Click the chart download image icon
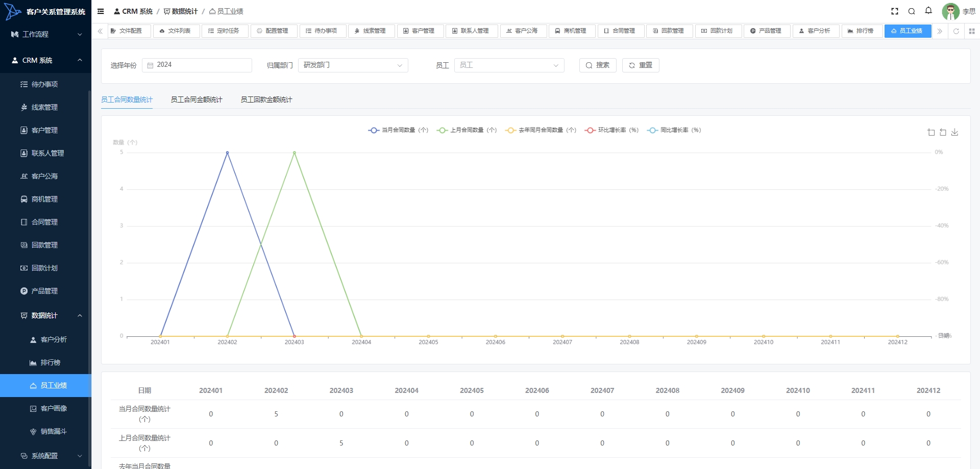The width and height of the screenshot is (980, 469). click(x=954, y=132)
